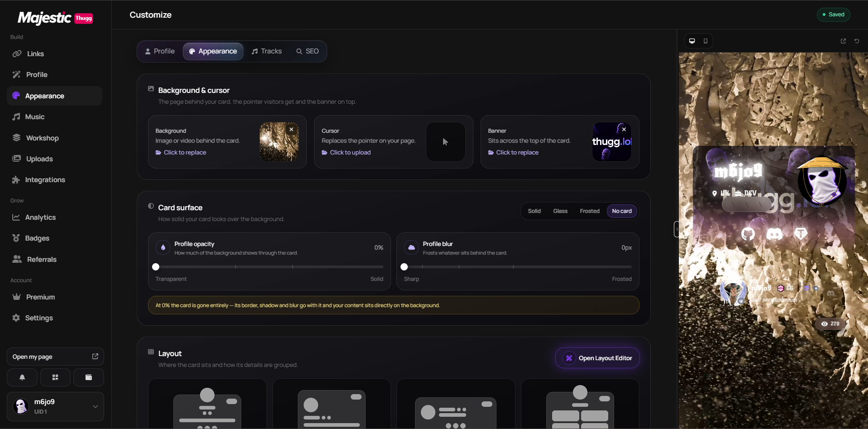Screen dimensions: 868x429
Task: Click the GitHub icon in preview
Action: (x=748, y=234)
